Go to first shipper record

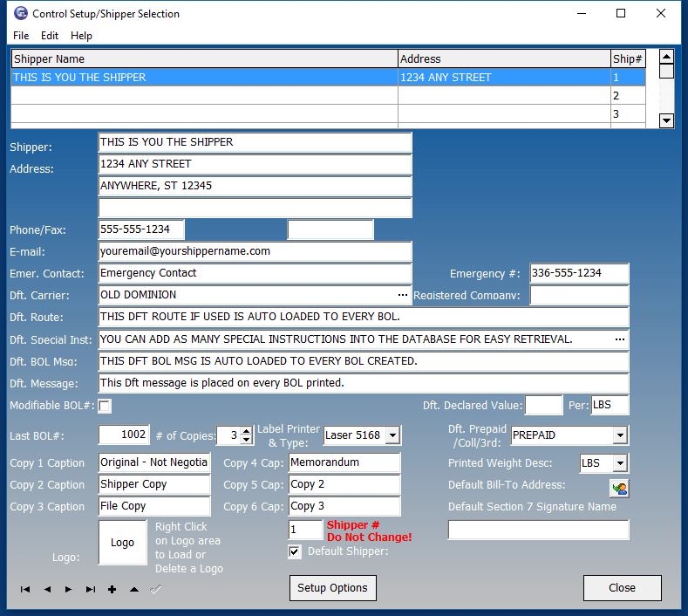point(25,589)
